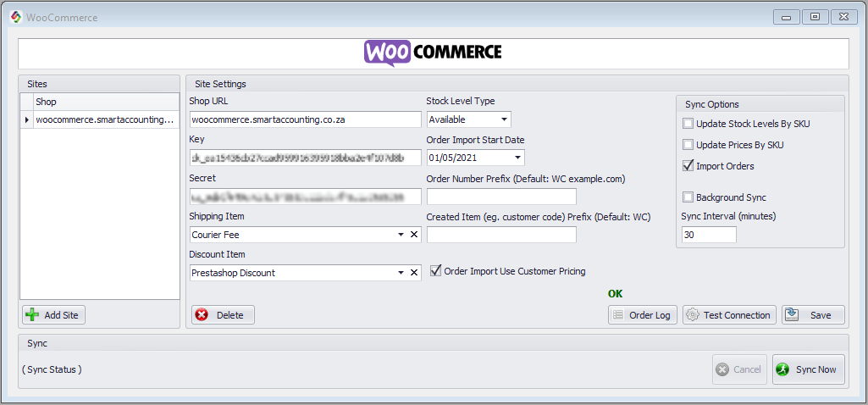Click the WooCommerce app icon in title bar

(x=17, y=17)
